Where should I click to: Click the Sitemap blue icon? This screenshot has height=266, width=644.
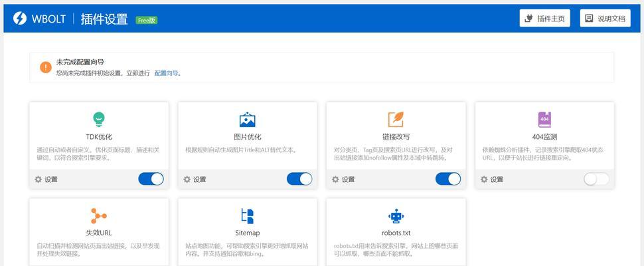(247, 216)
